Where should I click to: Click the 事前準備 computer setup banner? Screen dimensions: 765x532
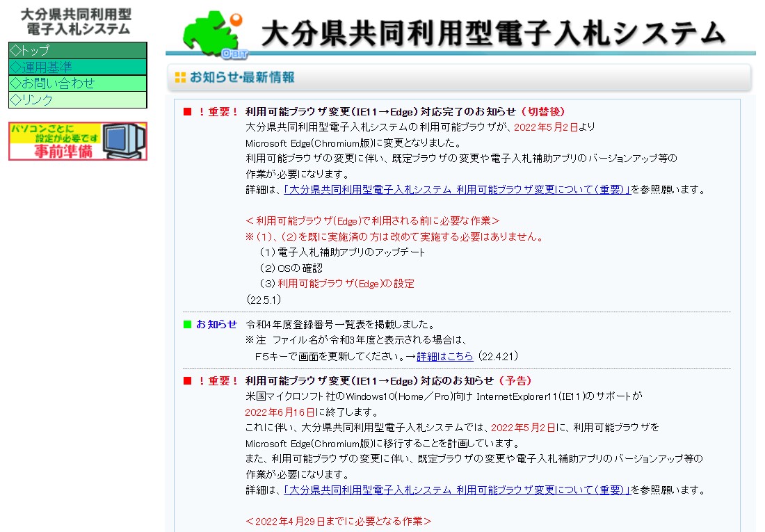(x=78, y=141)
